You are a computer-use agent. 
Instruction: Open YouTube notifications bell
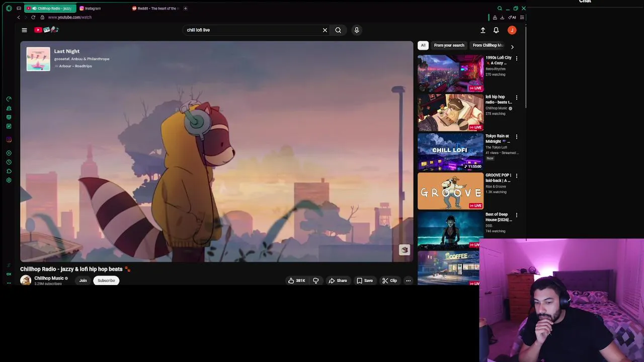click(x=496, y=30)
